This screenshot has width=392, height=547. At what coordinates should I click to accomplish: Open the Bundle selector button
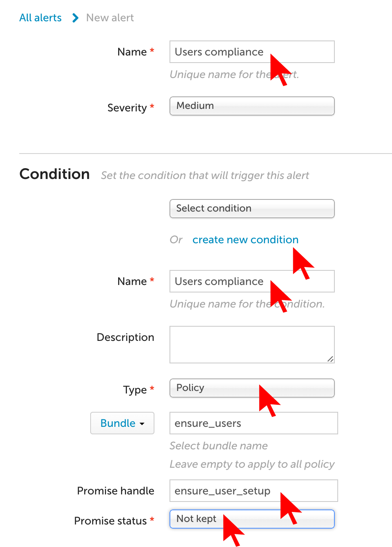point(122,423)
